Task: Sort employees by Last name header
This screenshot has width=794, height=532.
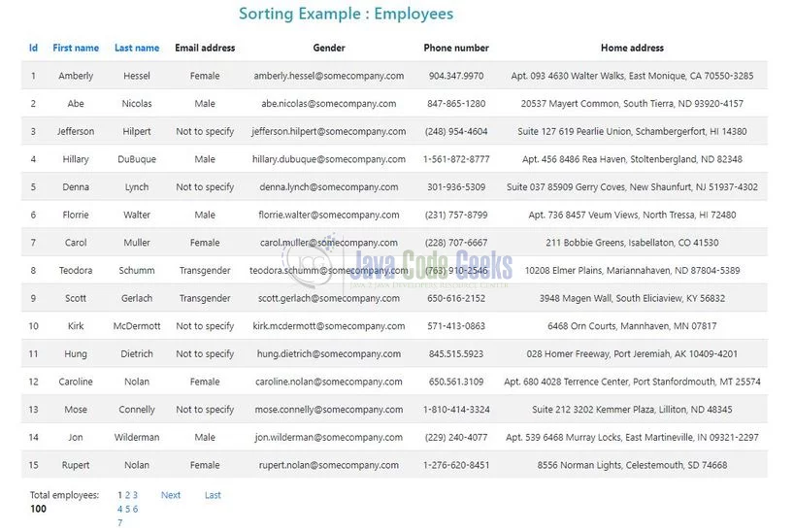Action: 137,49
